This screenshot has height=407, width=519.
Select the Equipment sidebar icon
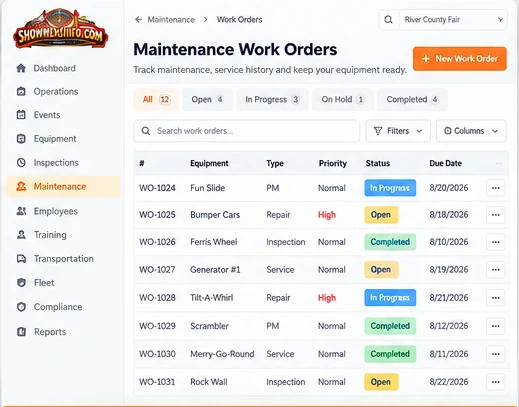21,139
